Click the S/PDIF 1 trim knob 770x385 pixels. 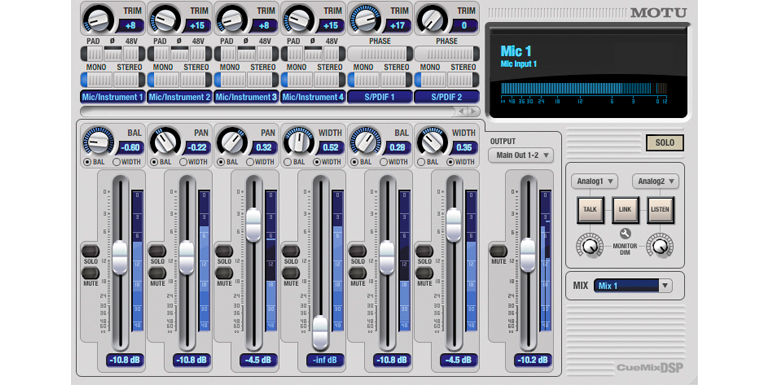tap(365, 20)
